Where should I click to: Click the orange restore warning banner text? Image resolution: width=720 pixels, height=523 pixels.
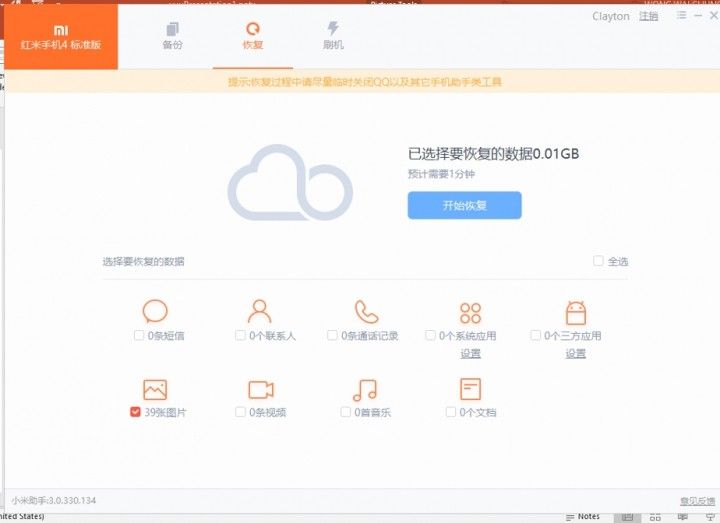pos(365,82)
